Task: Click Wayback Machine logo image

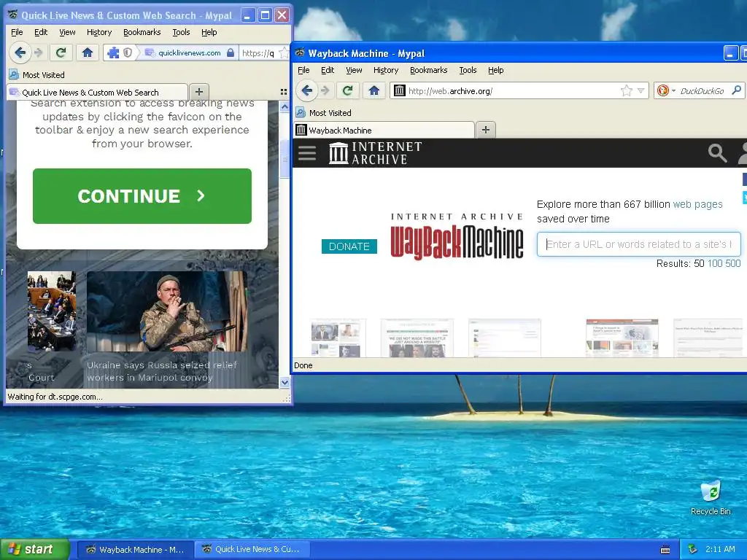Action: point(457,236)
